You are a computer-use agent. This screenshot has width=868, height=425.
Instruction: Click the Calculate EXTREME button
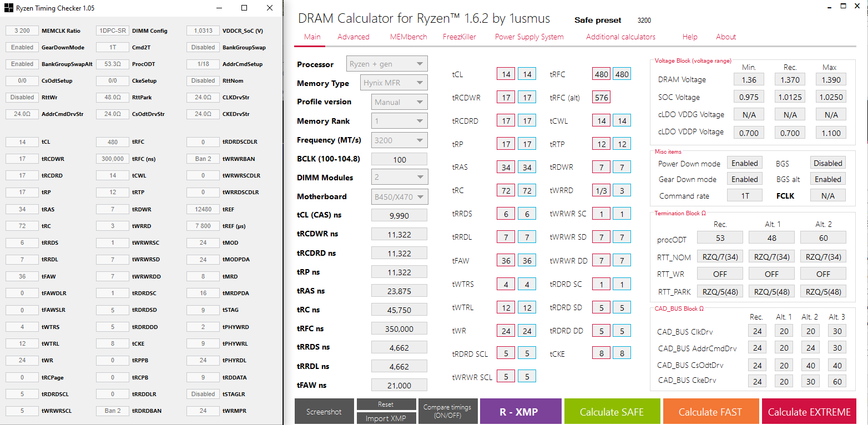point(809,412)
